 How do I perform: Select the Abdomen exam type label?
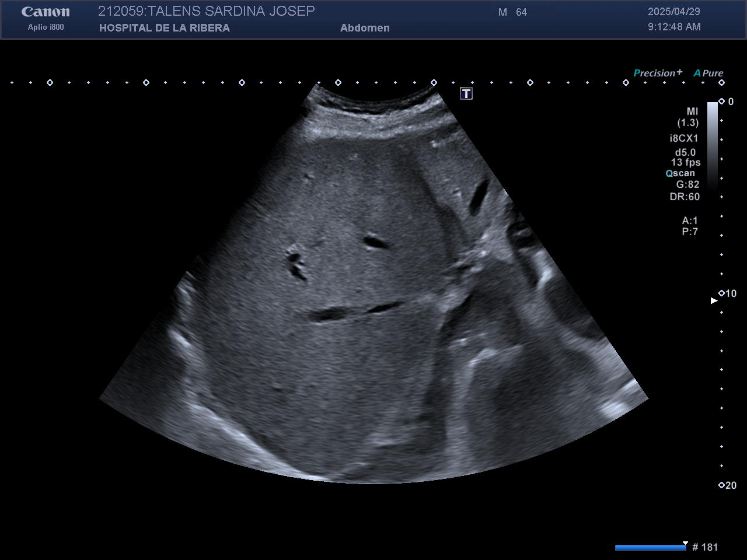click(365, 28)
